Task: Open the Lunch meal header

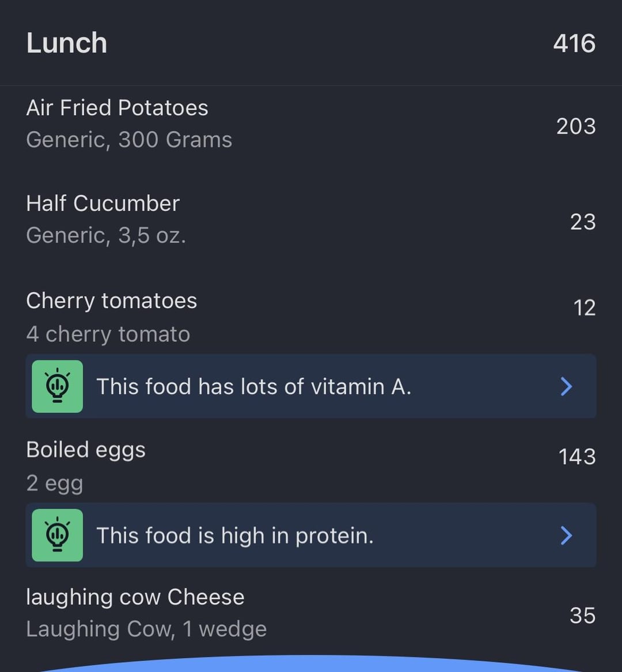Action: click(x=311, y=43)
